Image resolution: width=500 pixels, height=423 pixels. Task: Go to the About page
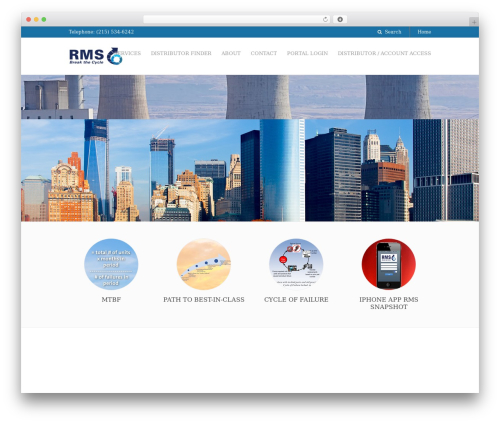tap(231, 53)
